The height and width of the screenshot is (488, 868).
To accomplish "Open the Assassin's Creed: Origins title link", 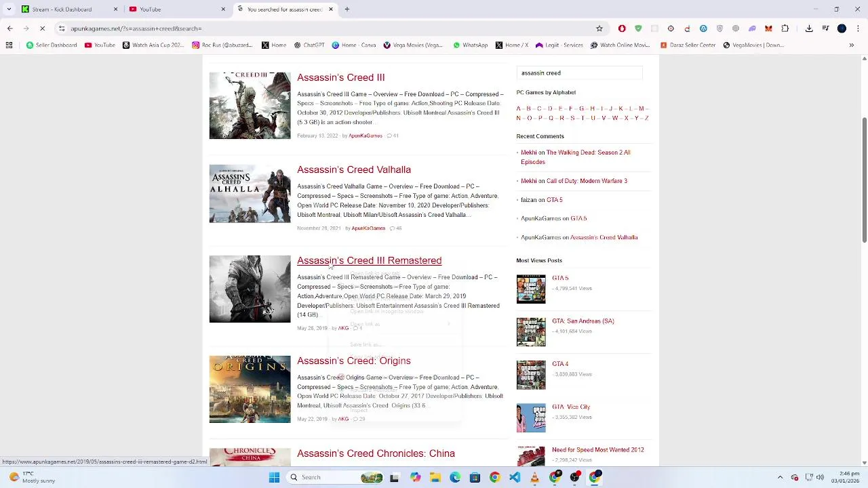I will pyautogui.click(x=354, y=361).
